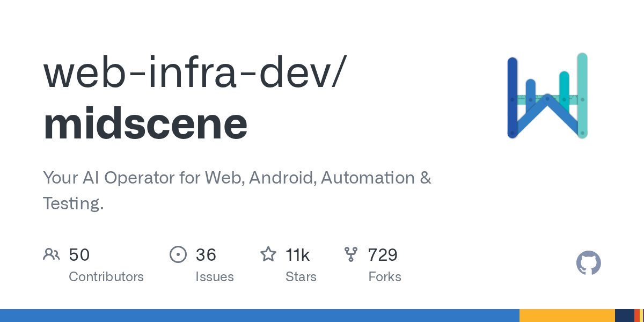Click the 36 issues count
644x322 pixels.
tap(206, 255)
